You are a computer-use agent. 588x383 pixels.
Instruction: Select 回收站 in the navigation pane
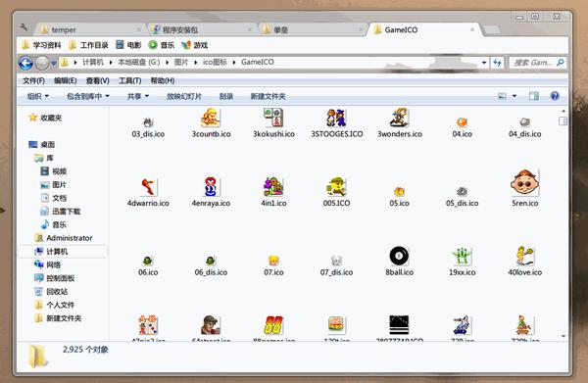click(51, 292)
